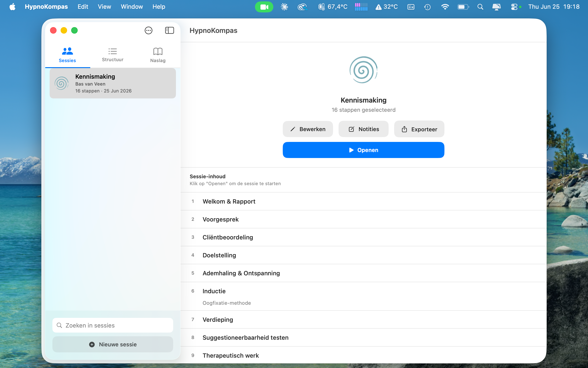Image resolution: width=588 pixels, height=368 pixels.
Task: Switch to the Sessies tab
Action: coord(68,55)
